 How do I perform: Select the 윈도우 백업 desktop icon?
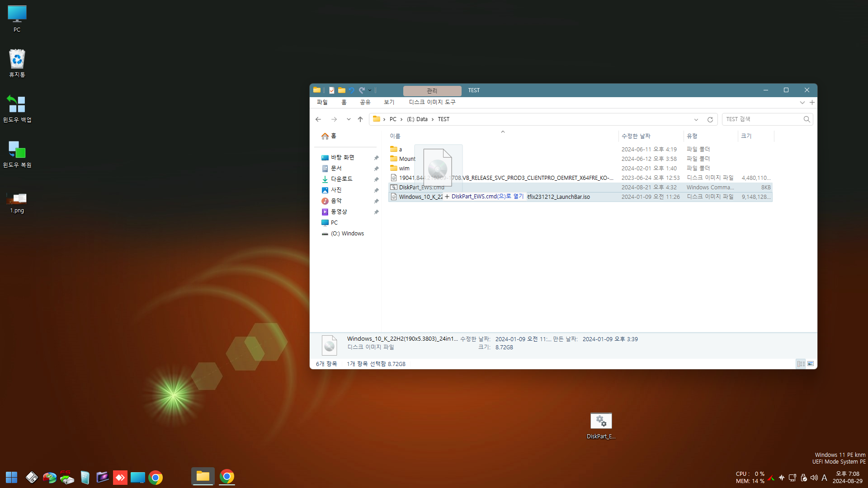coord(17,108)
